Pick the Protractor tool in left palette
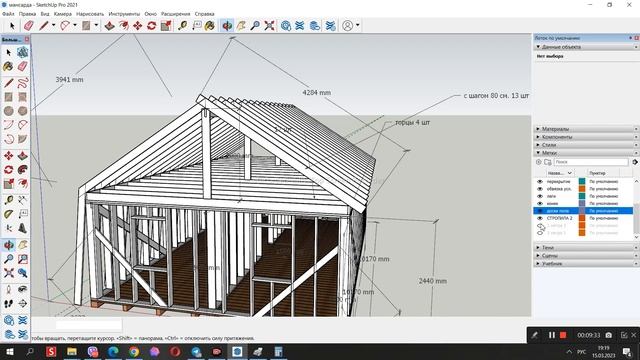 [9, 213]
